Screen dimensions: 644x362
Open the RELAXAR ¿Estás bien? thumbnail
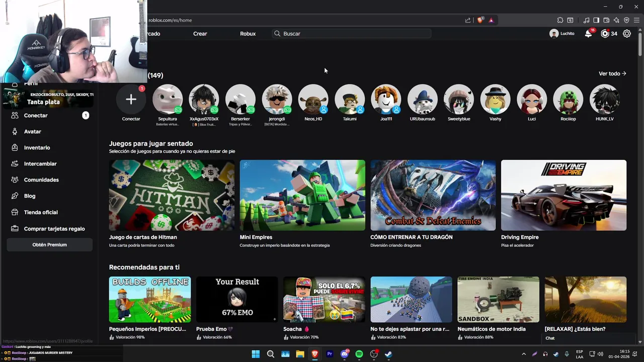586,299
